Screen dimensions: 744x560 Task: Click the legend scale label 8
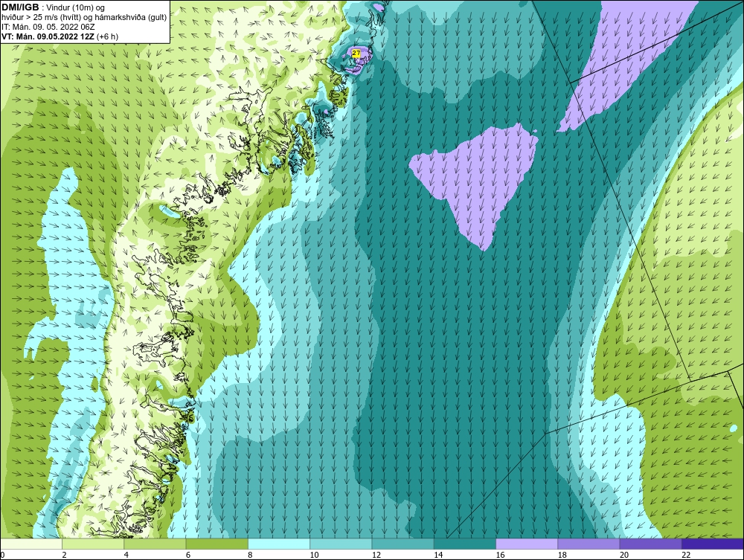tap(250, 556)
